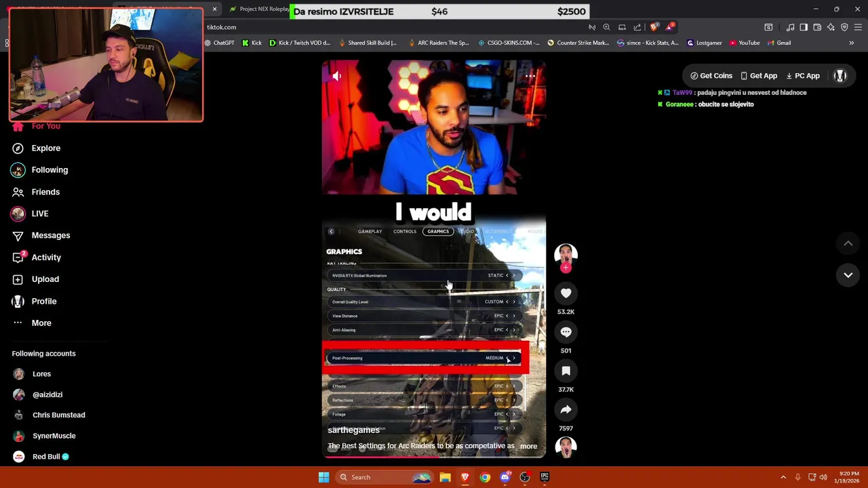868x488 pixels.
Task: Mute the TikTok video sound
Action: click(336, 77)
